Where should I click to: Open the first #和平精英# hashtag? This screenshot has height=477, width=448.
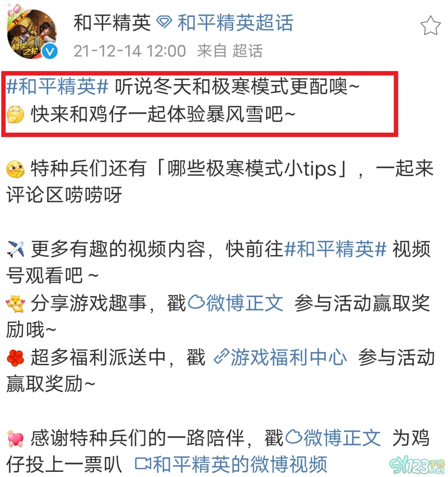pyautogui.click(x=57, y=86)
